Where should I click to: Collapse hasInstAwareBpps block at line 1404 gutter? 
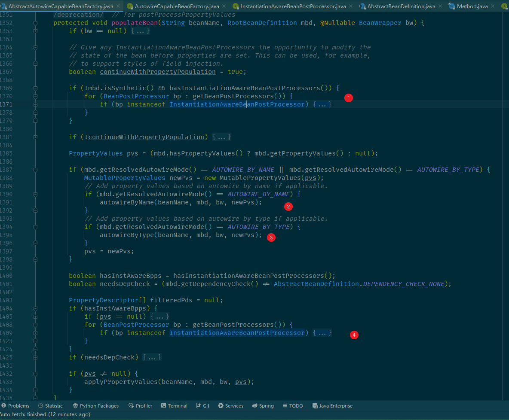(x=35, y=309)
